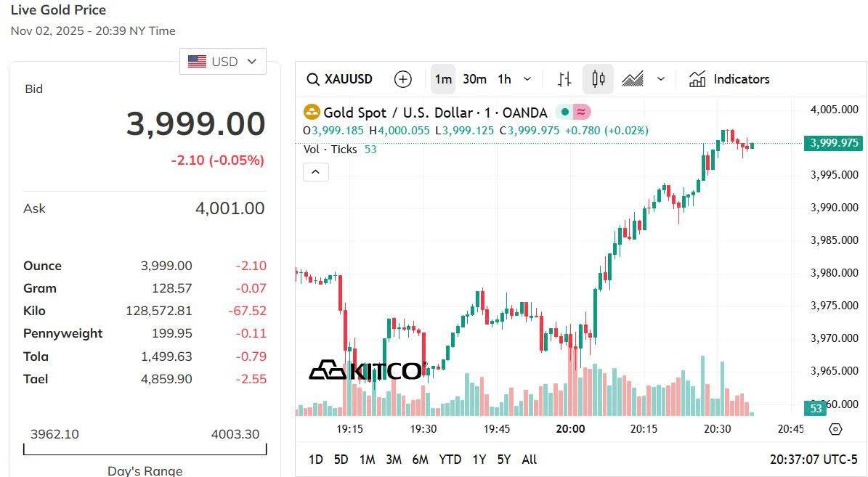The height and width of the screenshot is (477, 868).
Task: Collapse the Vol Ticks pane arrow
Action: 315,172
